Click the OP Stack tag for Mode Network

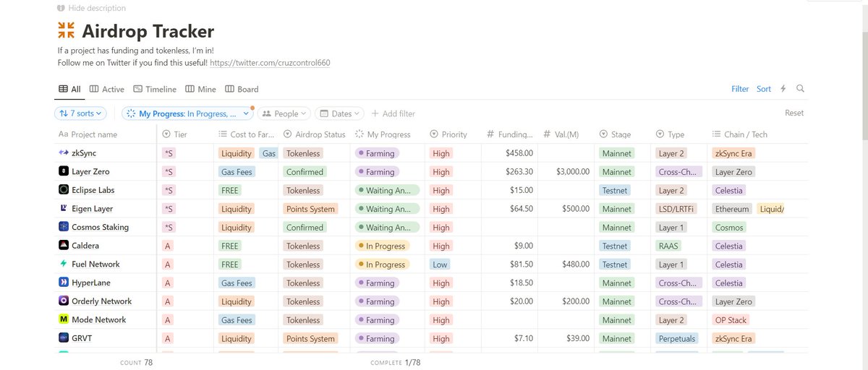731,319
